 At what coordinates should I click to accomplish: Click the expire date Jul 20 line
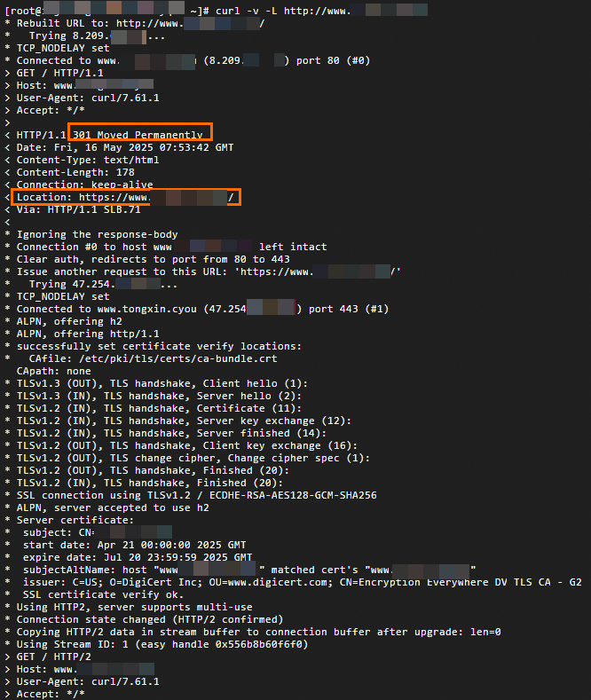click(124, 557)
